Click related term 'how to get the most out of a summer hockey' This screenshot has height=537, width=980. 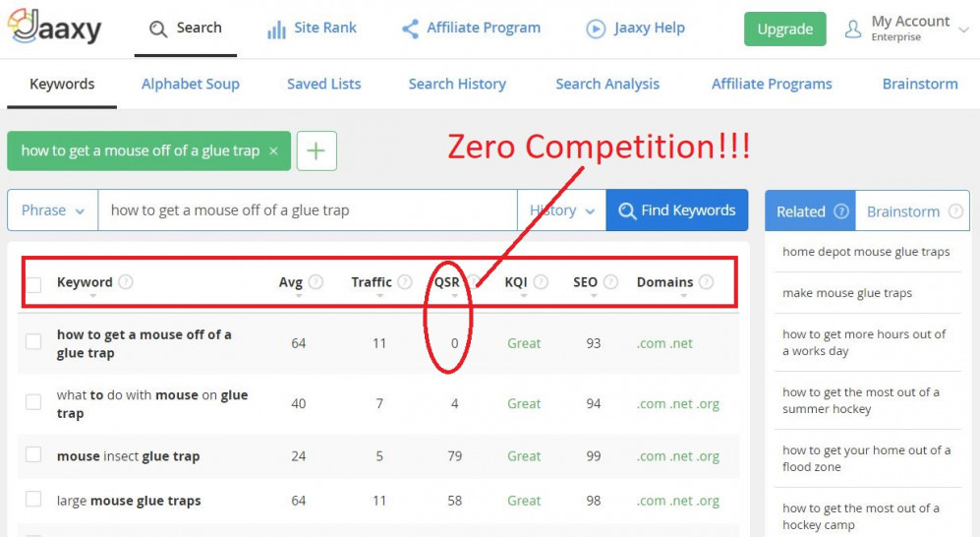tap(861, 400)
